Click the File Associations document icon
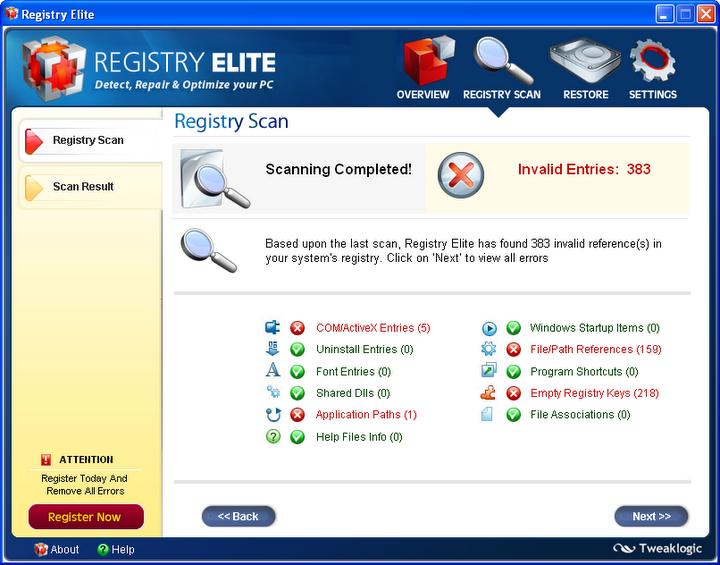Image resolution: width=720 pixels, height=565 pixels. pyautogui.click(x=487, y=414)
